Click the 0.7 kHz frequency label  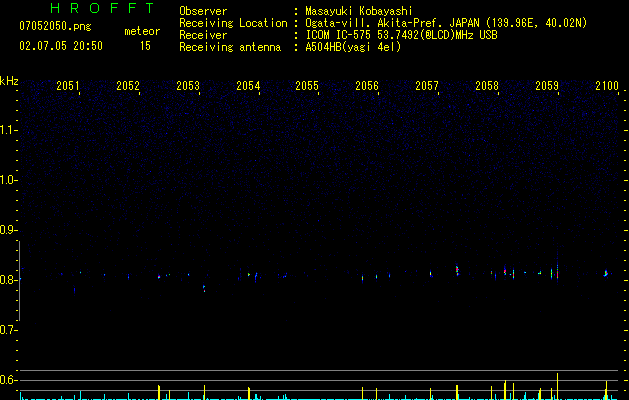8,330
